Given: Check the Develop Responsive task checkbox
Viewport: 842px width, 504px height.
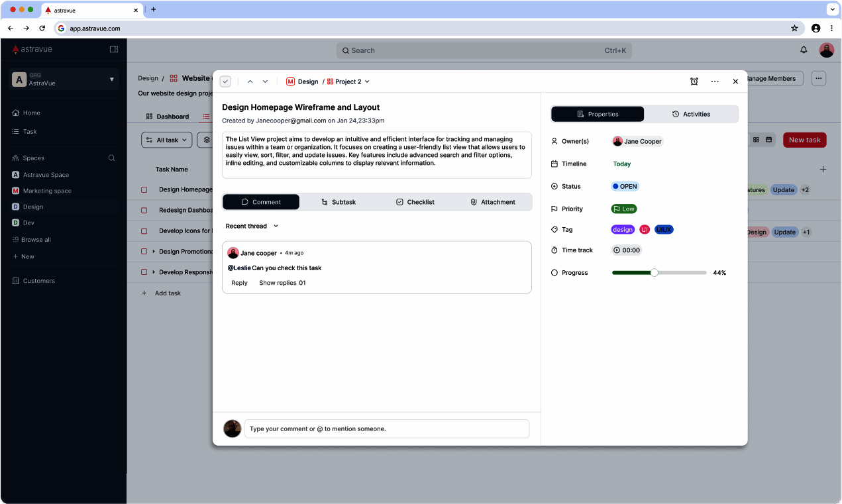Looking at the screenshot, I should tap(144, 272).
